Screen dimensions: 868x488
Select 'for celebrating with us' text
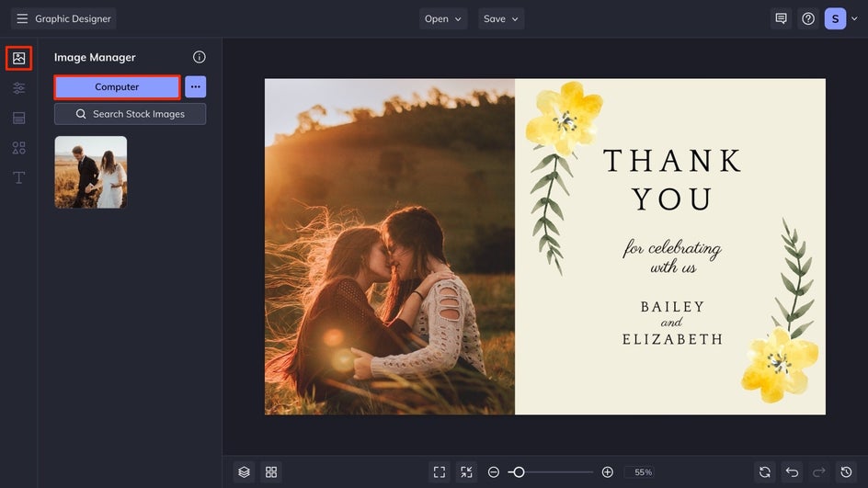(672, 256)
